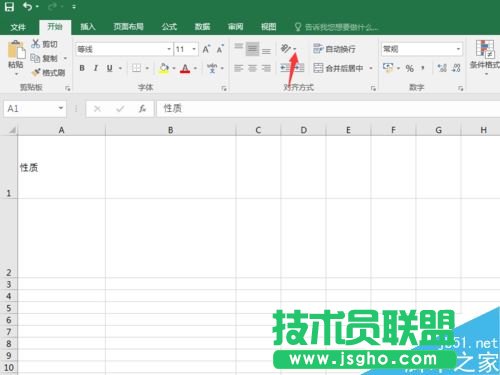Switch to the 插入 Insert tab
Screen dimensions: 500x375
(x=88, y=27)
